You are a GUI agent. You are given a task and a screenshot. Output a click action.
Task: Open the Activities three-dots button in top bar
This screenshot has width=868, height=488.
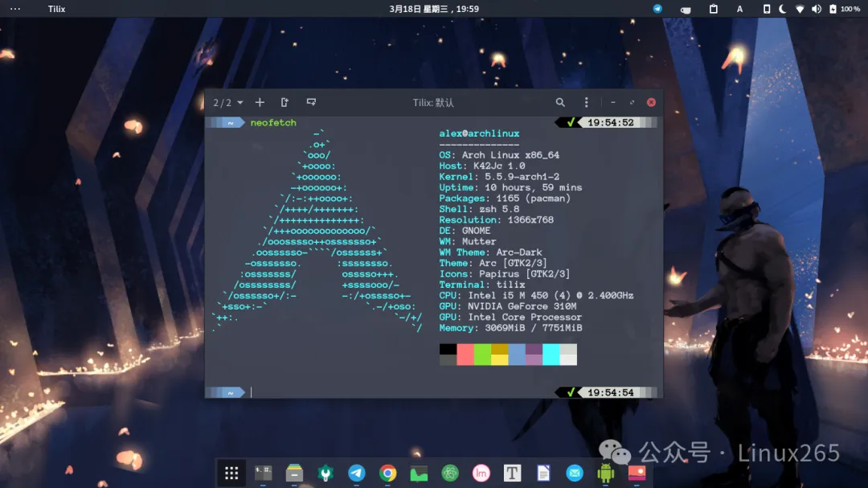coord(15,9)
